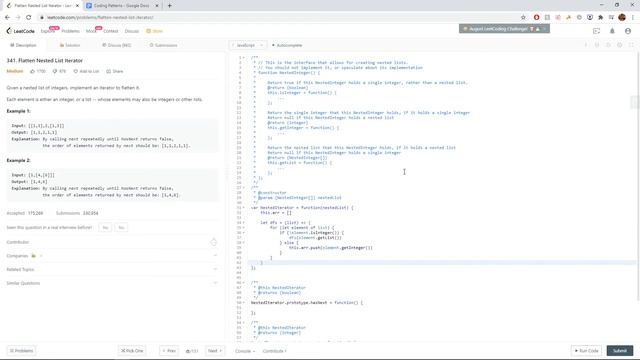Screen dimensions: 640x360
Task: Open the Store link
Action: [155, 31]
